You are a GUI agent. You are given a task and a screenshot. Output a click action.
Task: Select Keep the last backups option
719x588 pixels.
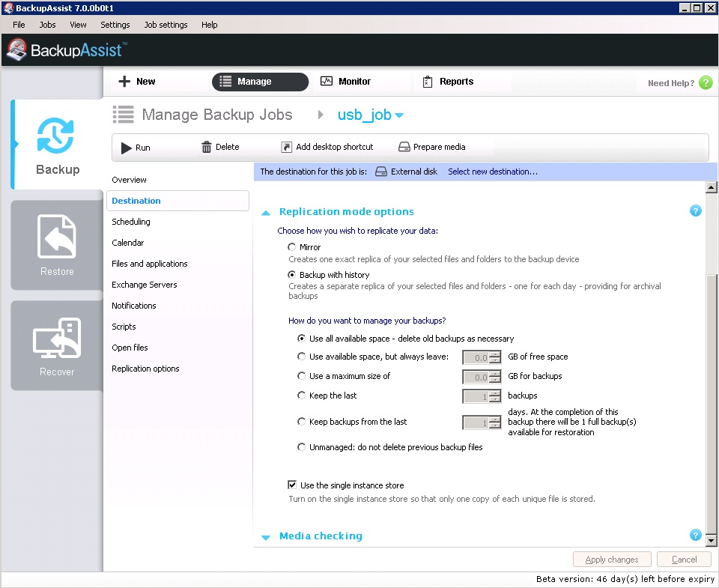point(301,395)
